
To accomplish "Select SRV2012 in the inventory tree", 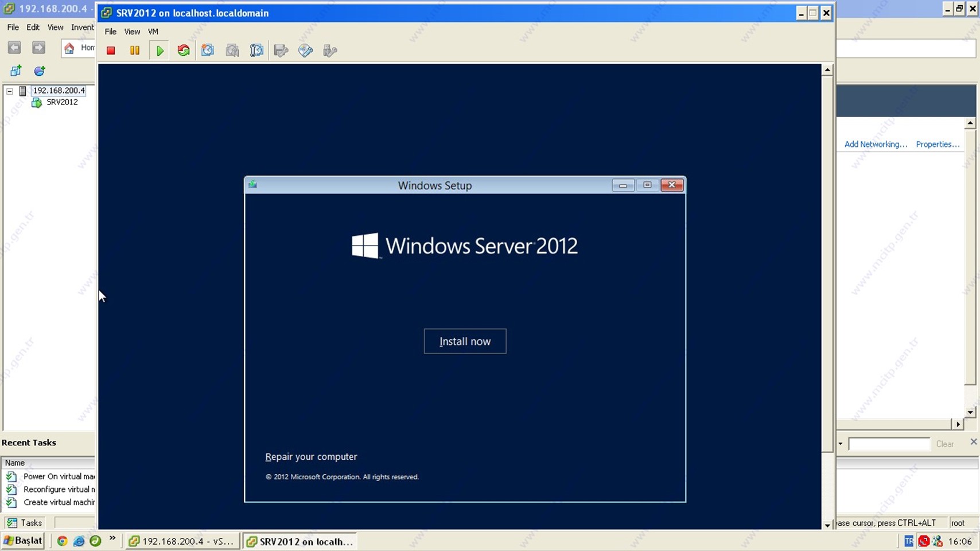I will (x=62, y=102).
